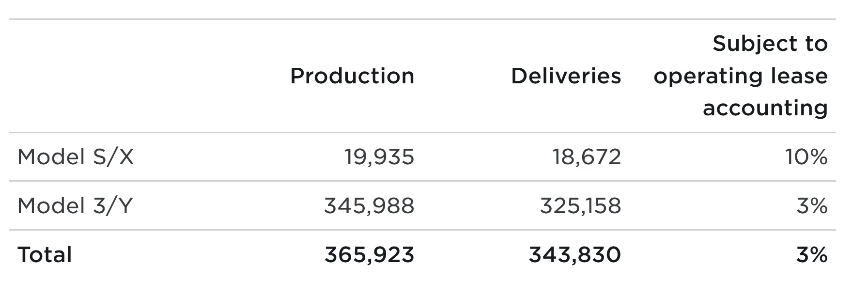868x297 pixels.
Task: Click Model 3/Y deliveries value 325,158
Action: click(x=580, y=206)
